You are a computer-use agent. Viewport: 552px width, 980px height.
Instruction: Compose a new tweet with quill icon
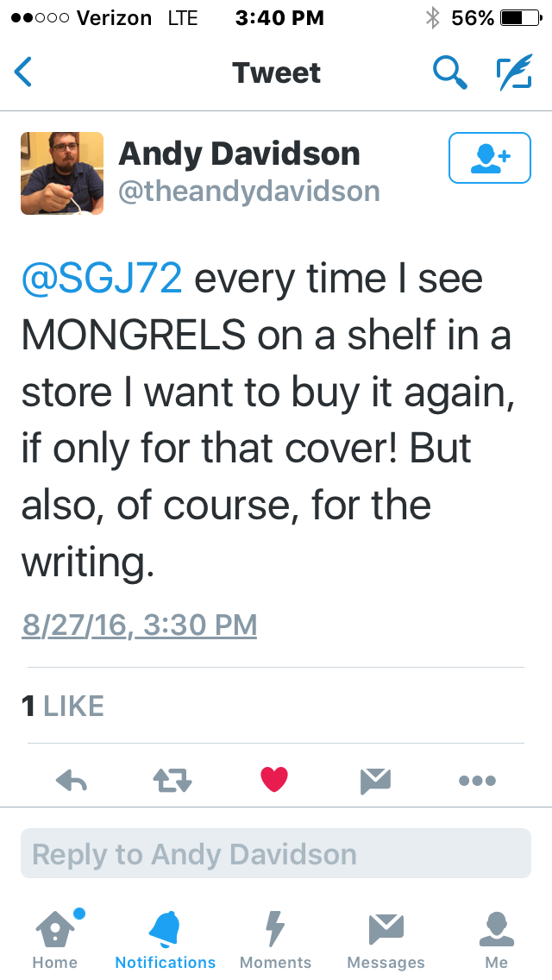514,72
